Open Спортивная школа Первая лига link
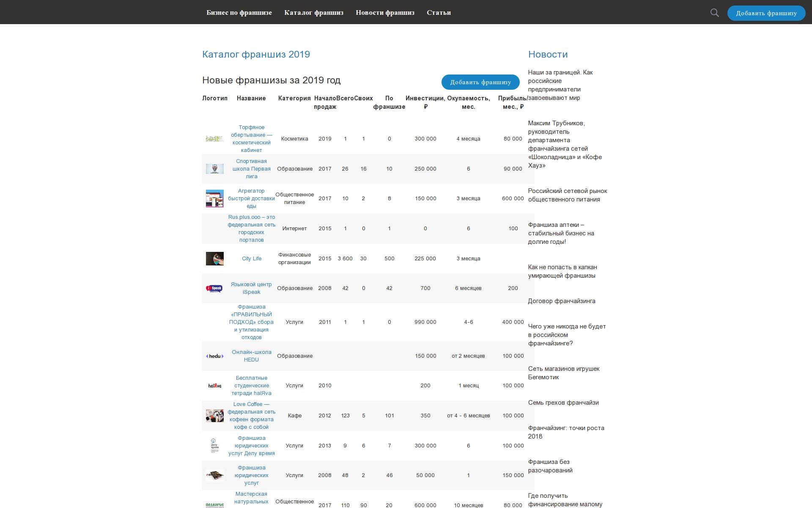 click(x=252, y=169)
